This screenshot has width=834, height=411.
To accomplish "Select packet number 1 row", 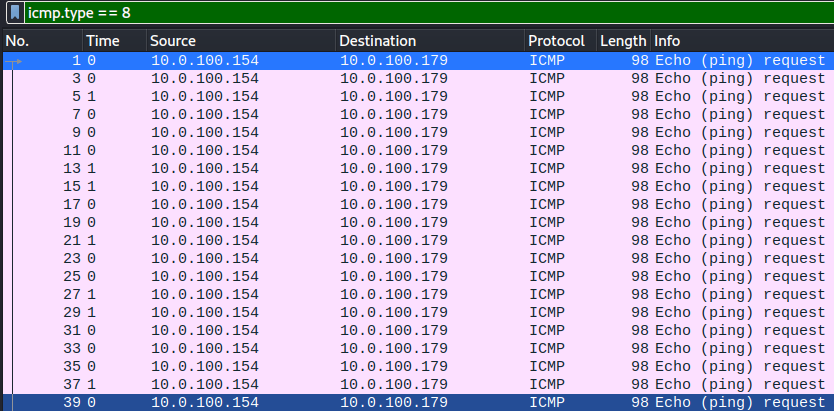I will [418, 61].
